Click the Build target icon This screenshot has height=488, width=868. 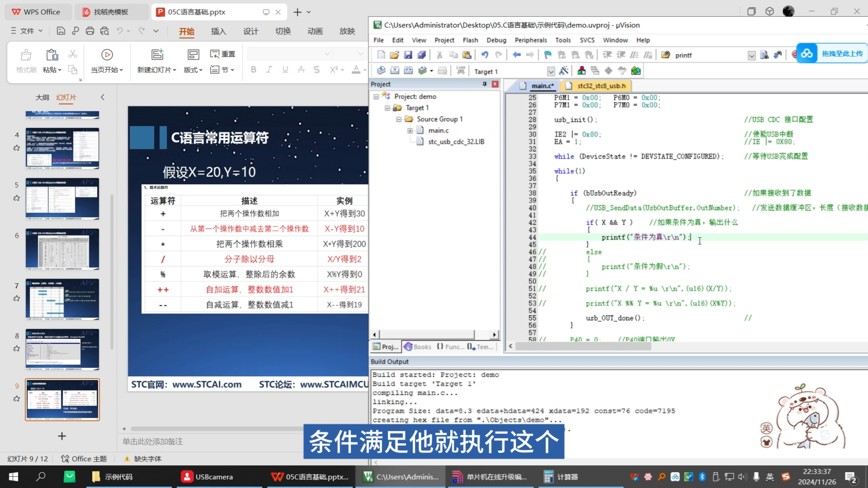[x=395, y=71]
